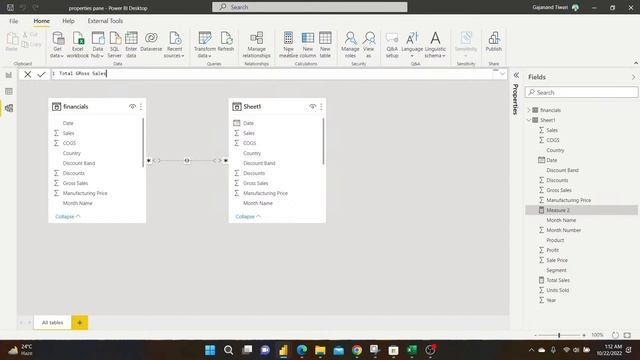The width and height of the screenshot is (640, 360).
Task: Open Manage roles
Action: [x=350, y=44]
